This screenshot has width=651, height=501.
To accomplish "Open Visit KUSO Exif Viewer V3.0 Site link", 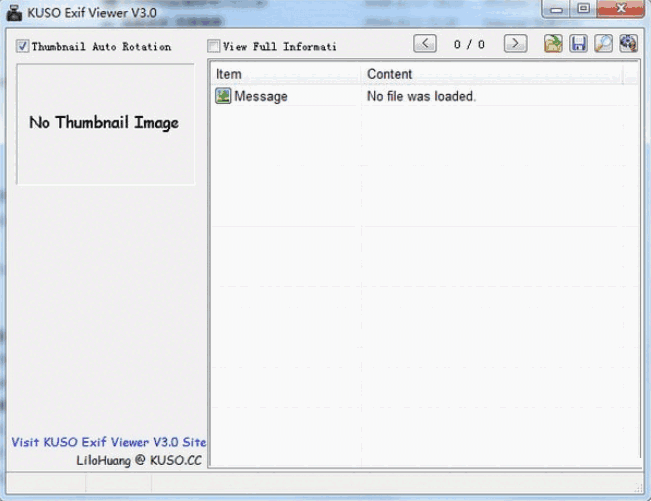I will coord(108,442).
